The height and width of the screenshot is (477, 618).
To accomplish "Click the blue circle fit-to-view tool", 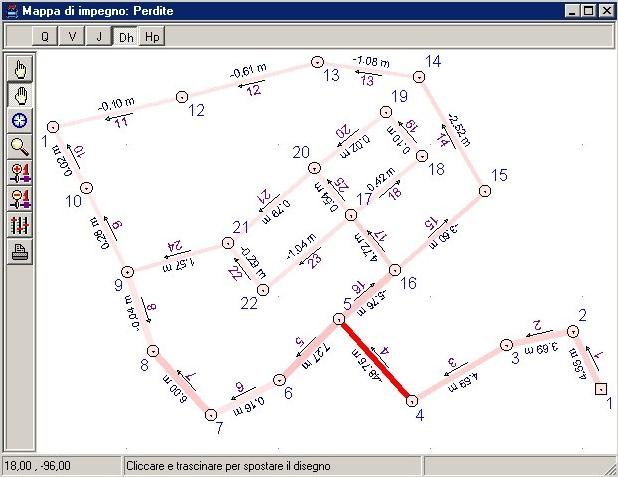I will 20,120.
